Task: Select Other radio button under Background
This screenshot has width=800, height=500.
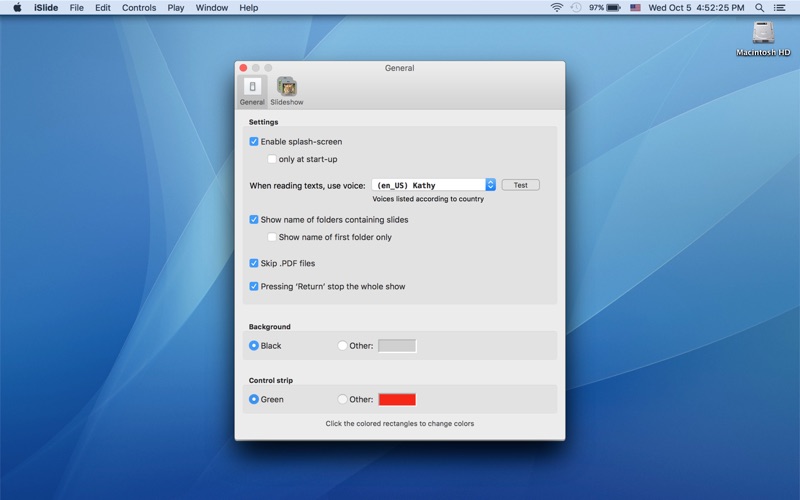Action: pyautogui.click(x=342, y=345)
